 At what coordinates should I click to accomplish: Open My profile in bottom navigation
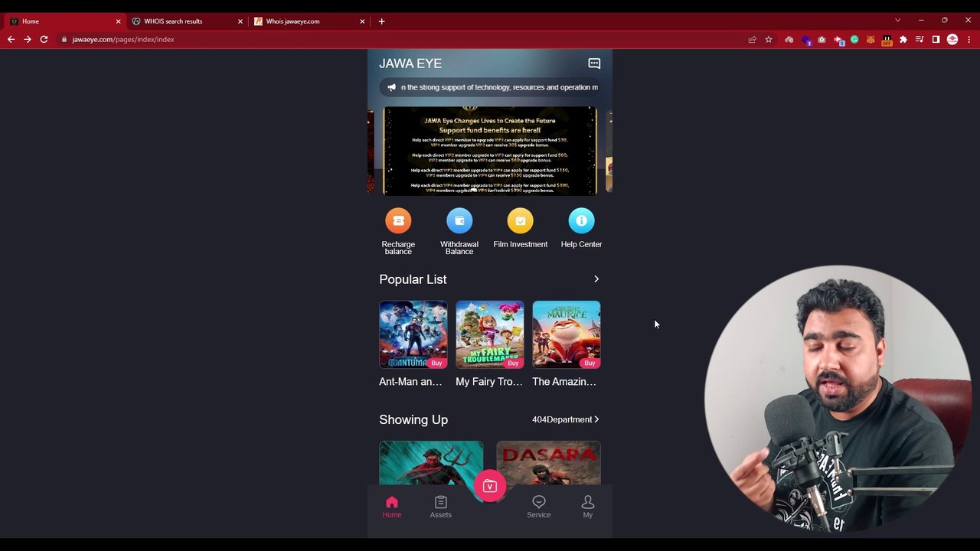tap(588, 507)
